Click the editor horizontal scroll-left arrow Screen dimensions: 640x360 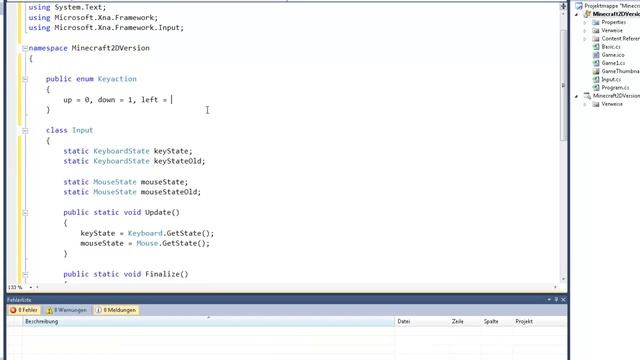point(37,287)
